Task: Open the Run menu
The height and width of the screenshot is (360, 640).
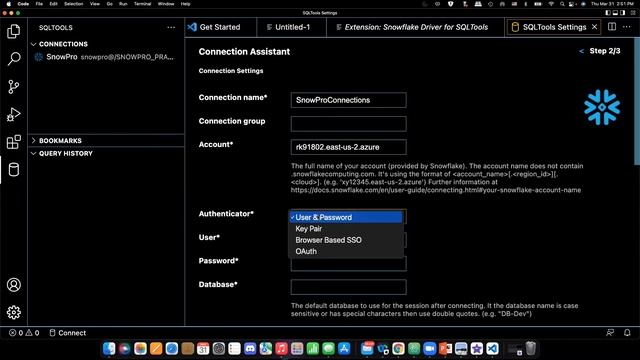Action: click(123, 4)
